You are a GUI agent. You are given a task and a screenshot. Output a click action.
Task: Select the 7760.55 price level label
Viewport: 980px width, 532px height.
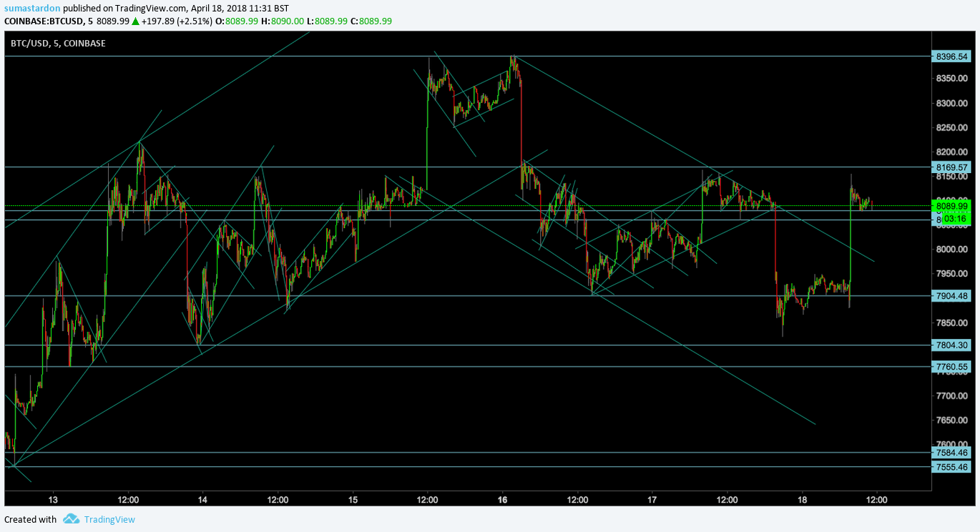[951, 367]
